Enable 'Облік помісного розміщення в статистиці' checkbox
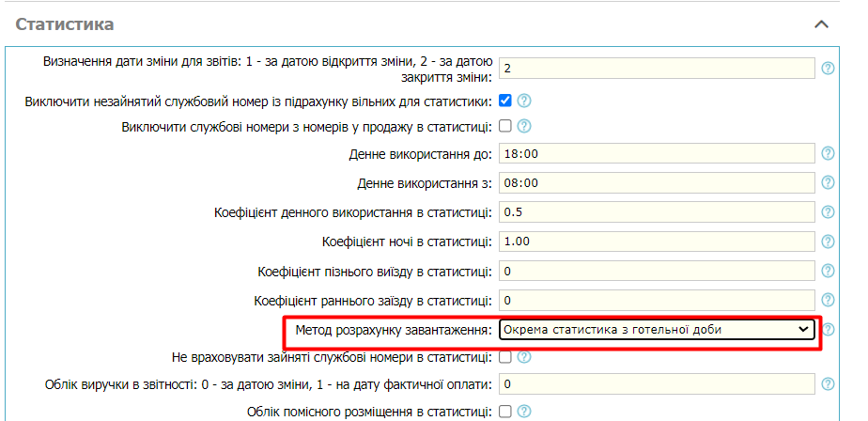The height and width of the screenshot is (421, 868). pyautogui.click(x=505, y=411)
